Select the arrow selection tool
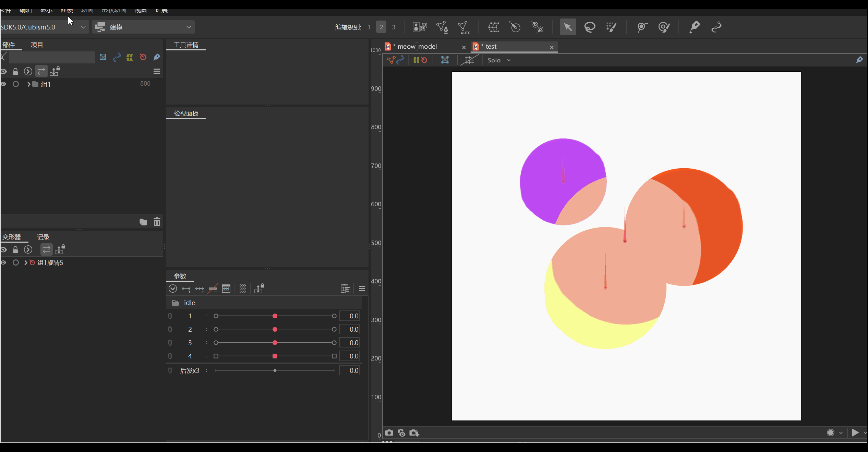The width and height of the screenshot is (868, 452). pyautogui.click(x=568, y=27)
